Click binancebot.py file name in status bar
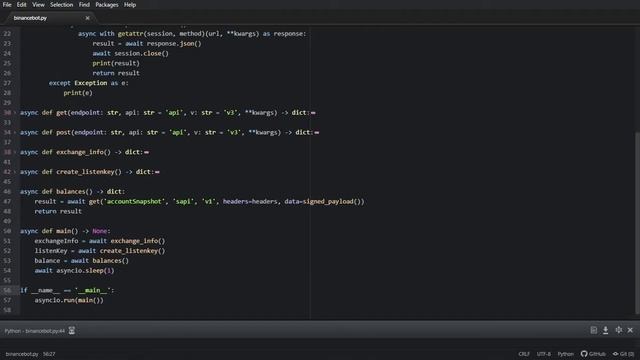This screenshot has height=360, width=640. pyautogui.click(x=22, y=354)
